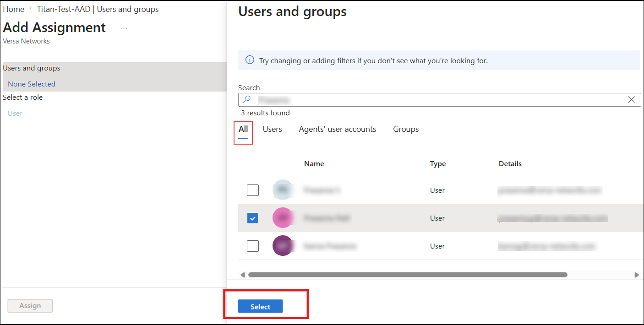Click the Details column header

[x=510, y=163]
